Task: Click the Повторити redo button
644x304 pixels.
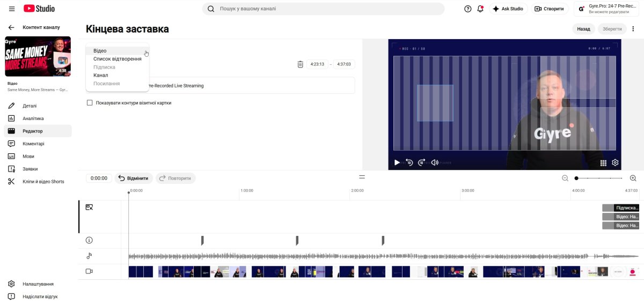Action: coord(175,178)
